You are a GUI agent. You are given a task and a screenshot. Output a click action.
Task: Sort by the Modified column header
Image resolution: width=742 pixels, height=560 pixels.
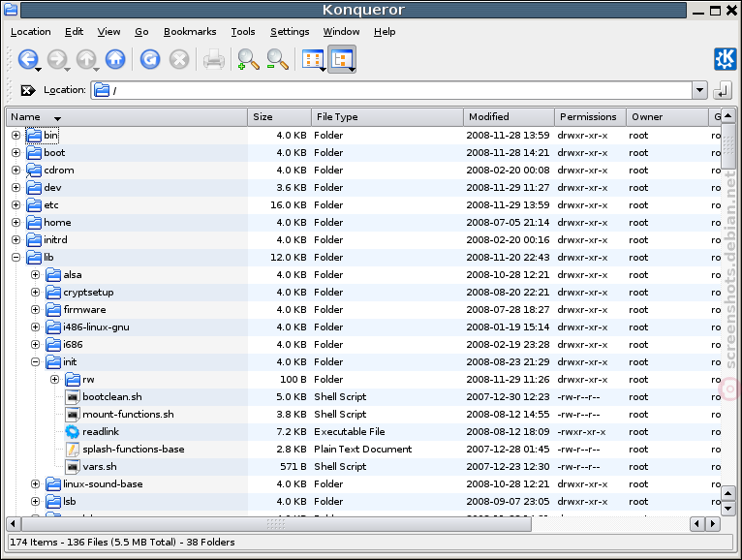(x=509, y=117)
